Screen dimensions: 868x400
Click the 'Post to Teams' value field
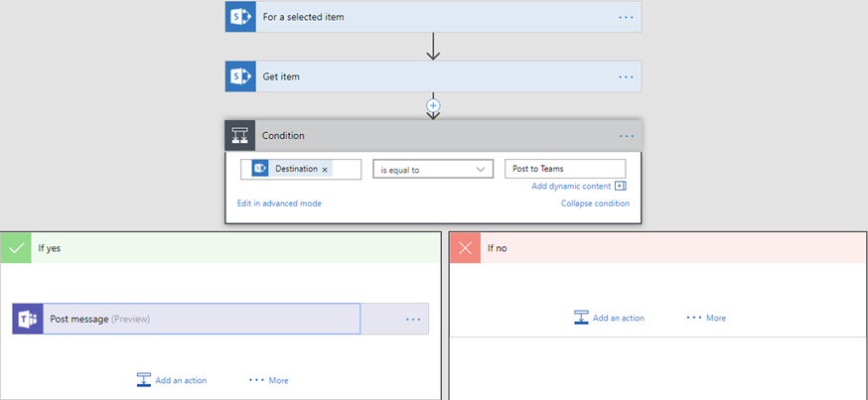coord(565,169)
